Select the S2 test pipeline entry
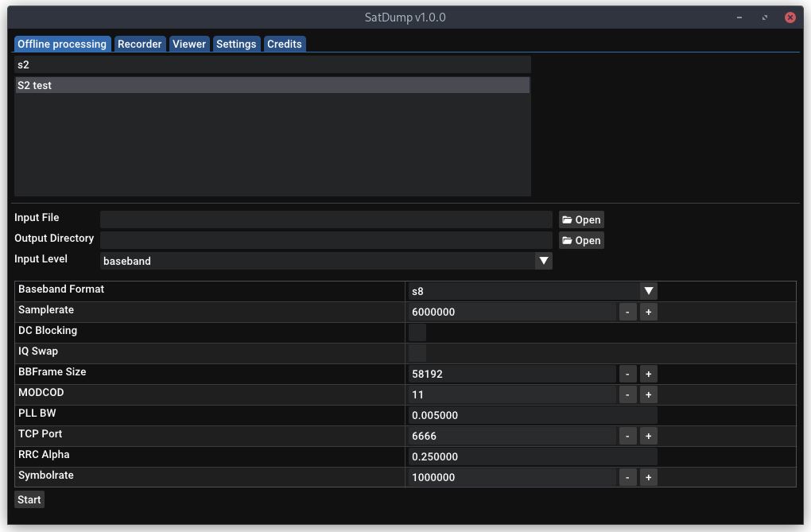Image resolution: width=811 pixels, height=532 pixels. (x=273, y=85)
